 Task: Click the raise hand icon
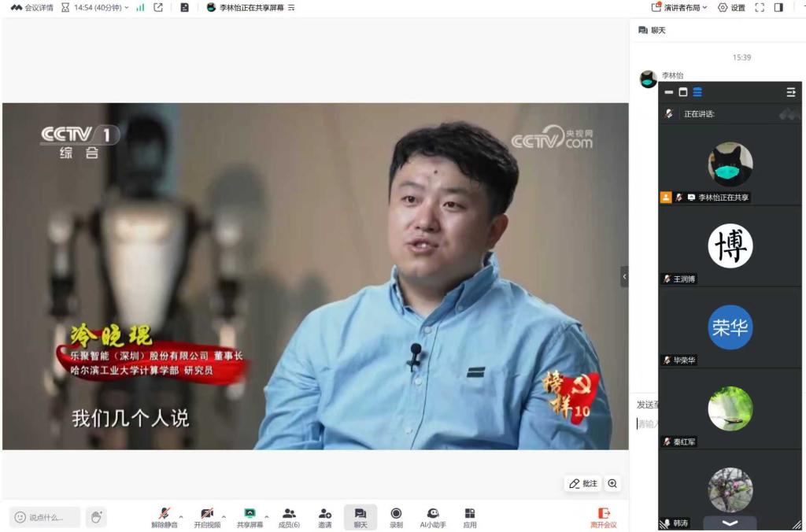tap(96, 517)
